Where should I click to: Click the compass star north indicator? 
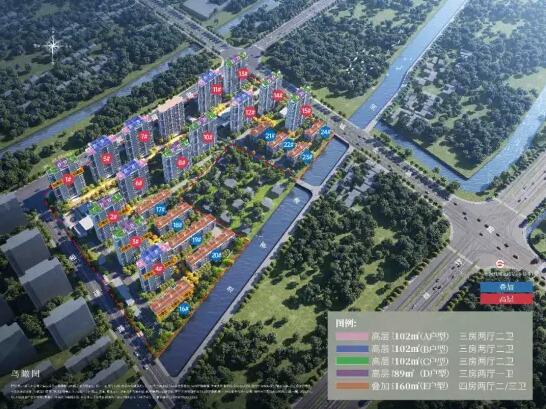tap(53, 45)
